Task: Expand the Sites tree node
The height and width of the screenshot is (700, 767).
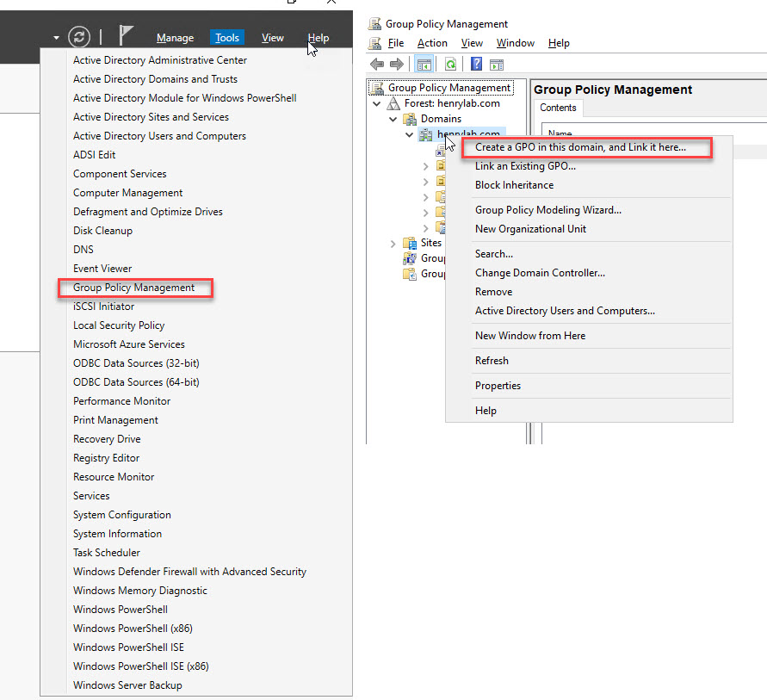Action: pos(394,244)
